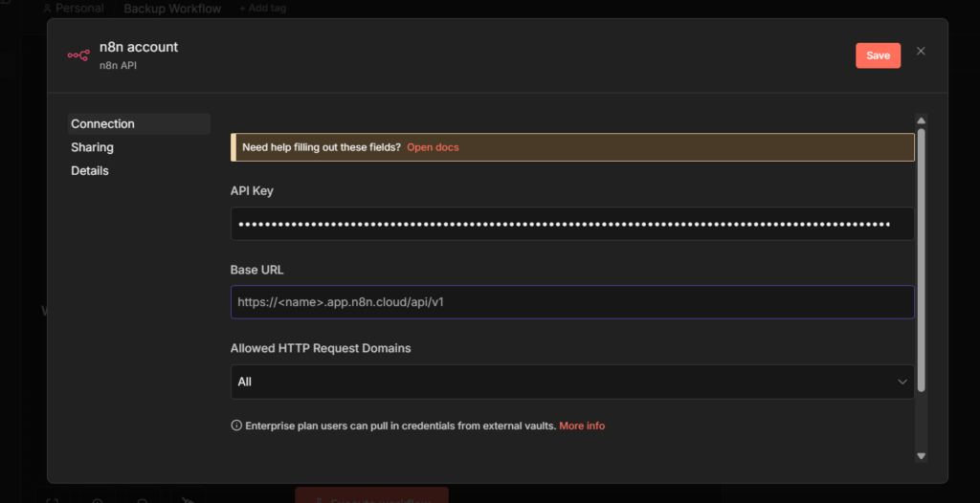Viewport: 980px width, 503px height.
Task: Close the n8n account credential dialog
Action: pos(921,52)
